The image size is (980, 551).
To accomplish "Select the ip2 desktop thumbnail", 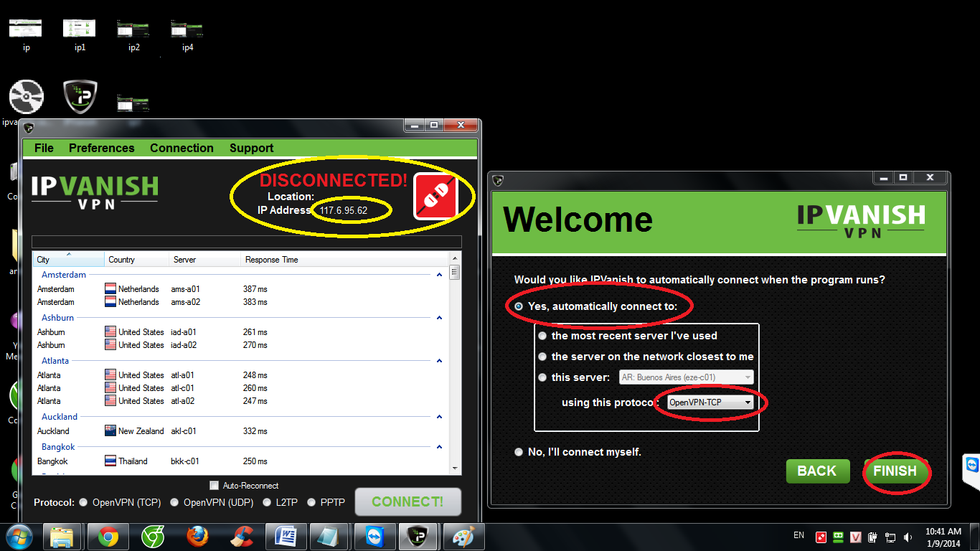I will coord(134,35).
